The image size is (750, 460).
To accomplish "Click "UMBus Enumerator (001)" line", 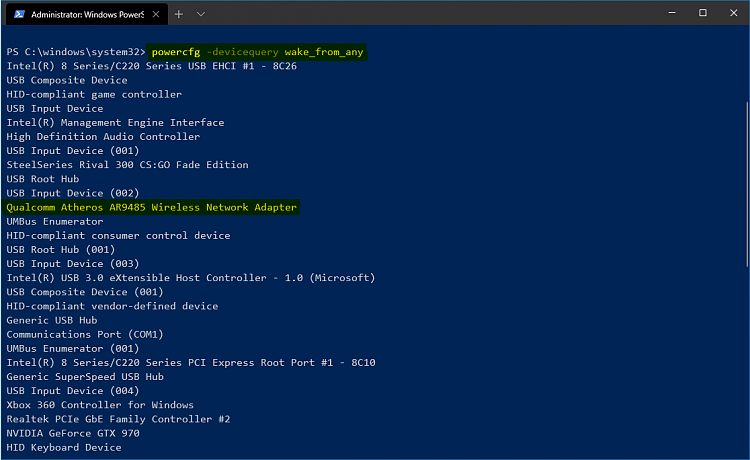I will point(73,349).
